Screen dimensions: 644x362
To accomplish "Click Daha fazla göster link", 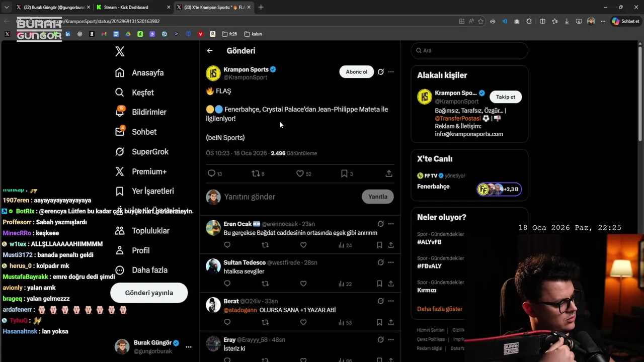I will [x=440, y=309].
